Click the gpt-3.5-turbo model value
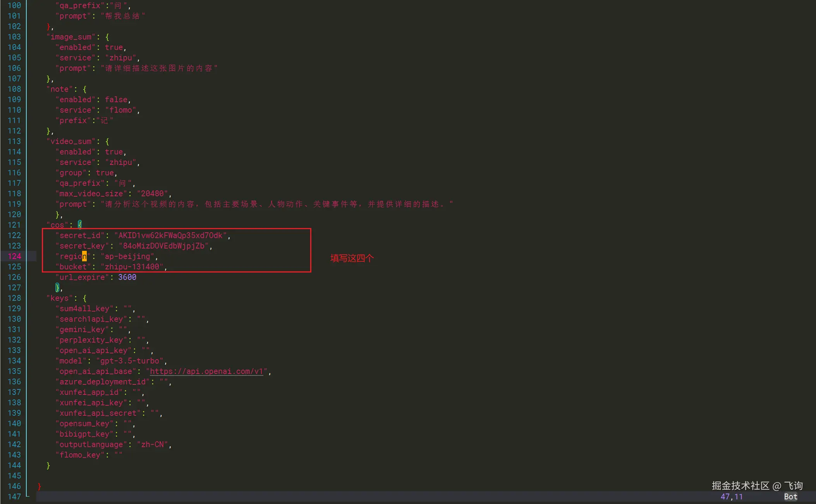816x504 pixels. point(130,361)
